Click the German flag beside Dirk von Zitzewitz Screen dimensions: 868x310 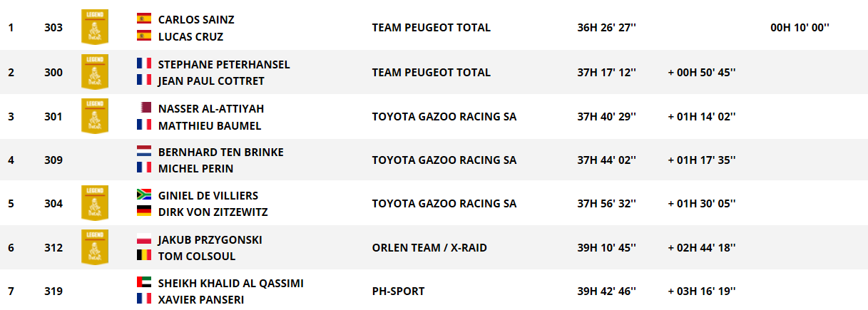coord(144,212)
